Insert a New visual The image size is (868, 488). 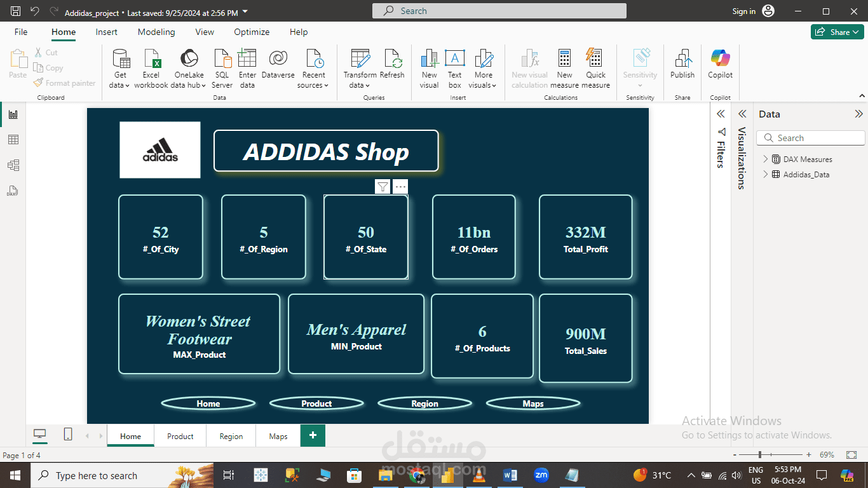click(430, 69)
